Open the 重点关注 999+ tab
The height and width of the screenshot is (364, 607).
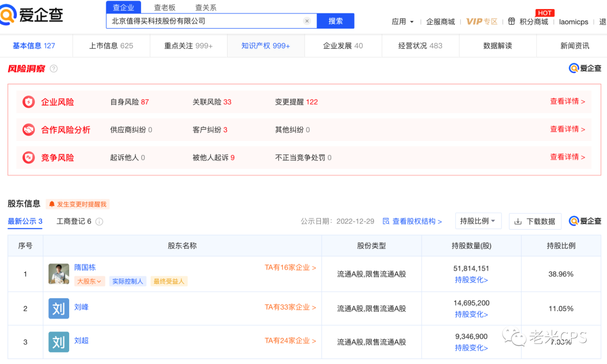pyautogui.click(x=188, y=46)
